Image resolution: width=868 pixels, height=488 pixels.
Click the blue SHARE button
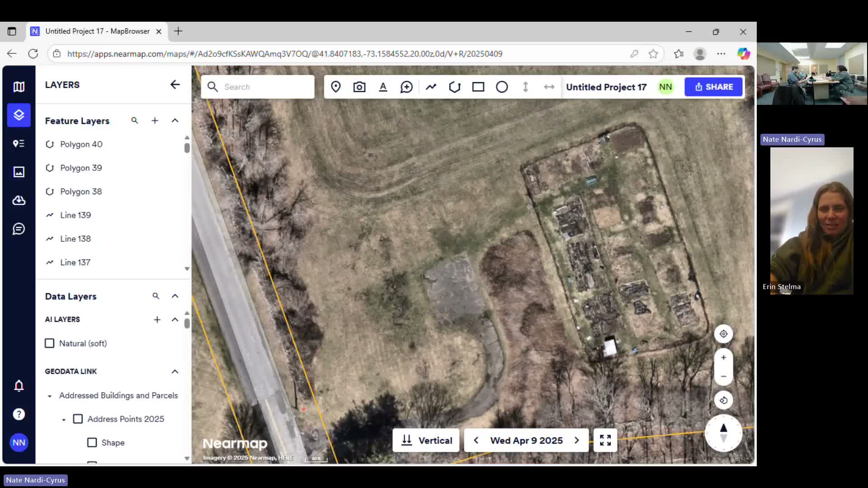point(713,87)
